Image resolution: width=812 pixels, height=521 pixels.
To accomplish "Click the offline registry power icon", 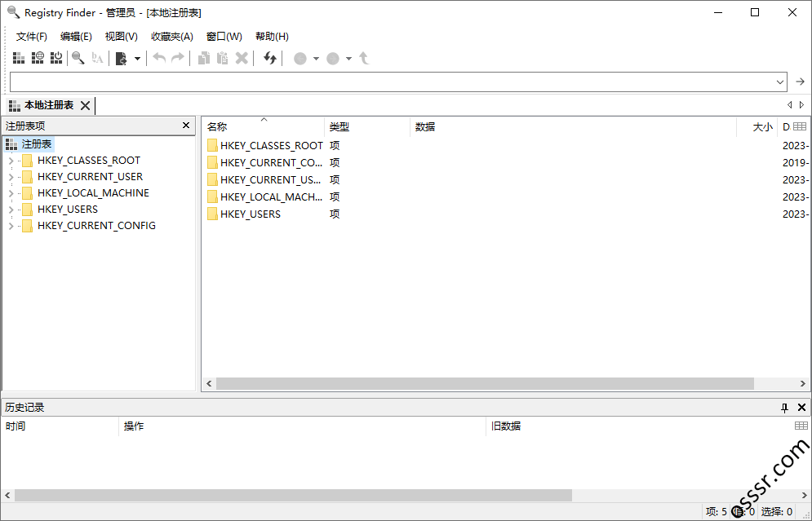I will [56, 58].
